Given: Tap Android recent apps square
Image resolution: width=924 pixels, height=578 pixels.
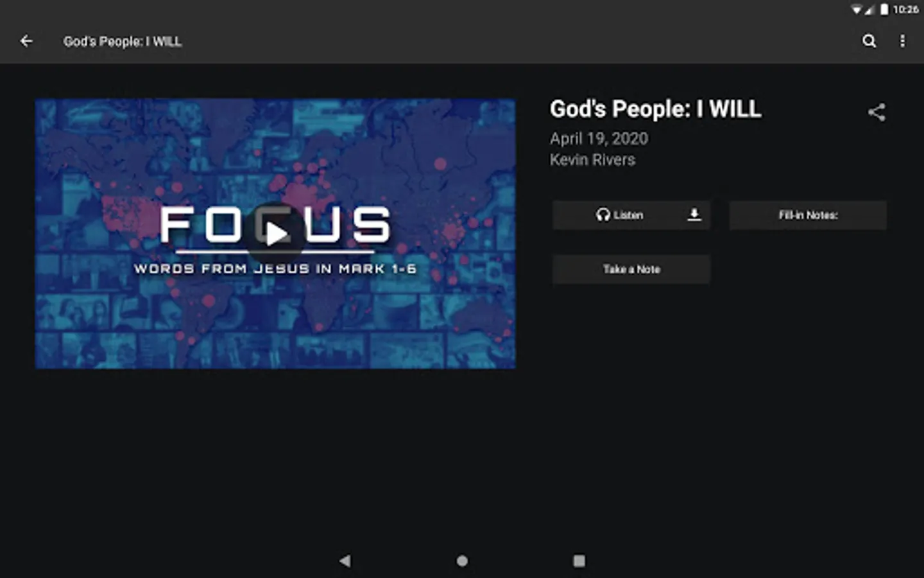Looking at the screenshot, I should tap(579, 561).
